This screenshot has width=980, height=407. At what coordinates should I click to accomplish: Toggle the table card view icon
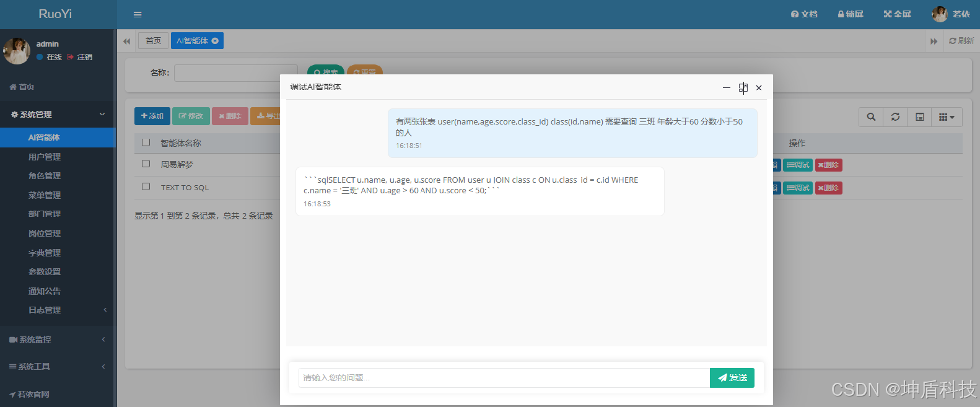pyautogui.click(x=920, y=117)
